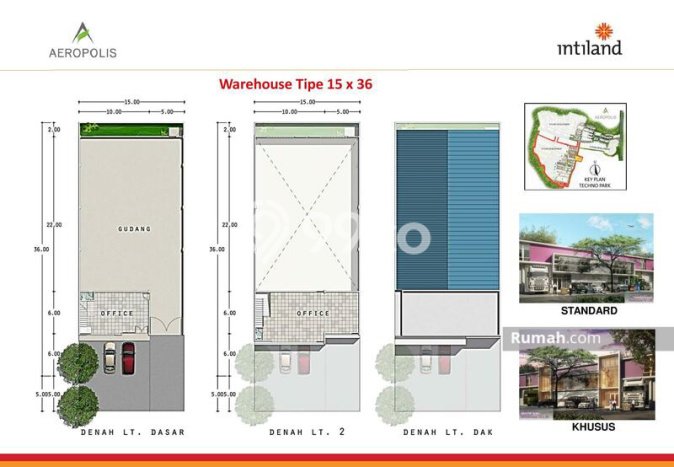Click the double door next to ground floor office
The image size is (674, 467).
point(164,327)
